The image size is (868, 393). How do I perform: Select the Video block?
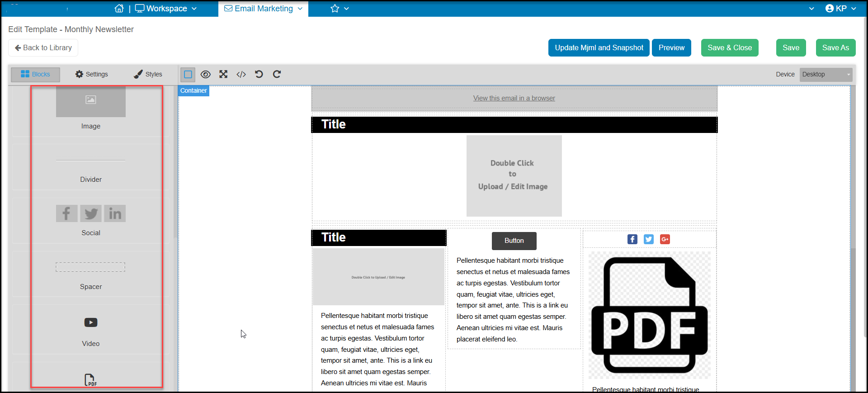click(x=91, y=330)
